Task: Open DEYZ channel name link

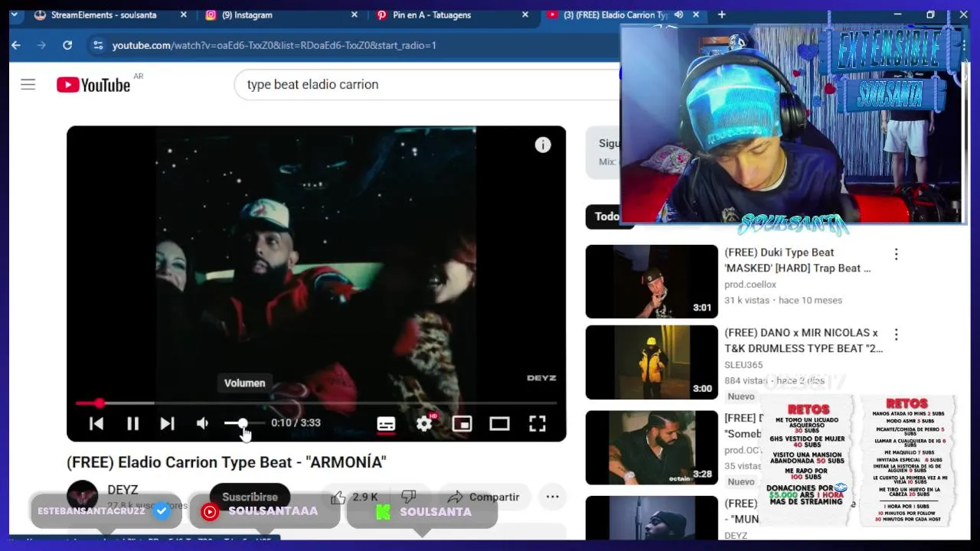Action: click(x=122, y=490)
